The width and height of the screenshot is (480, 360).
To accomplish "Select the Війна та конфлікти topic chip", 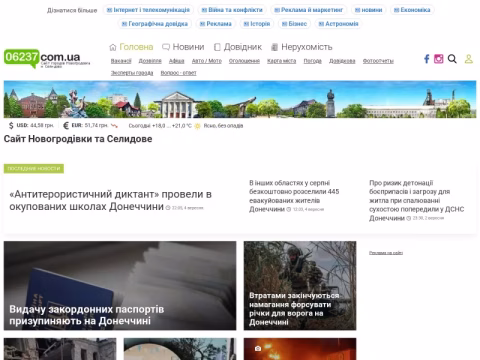I will pos(232,10).
